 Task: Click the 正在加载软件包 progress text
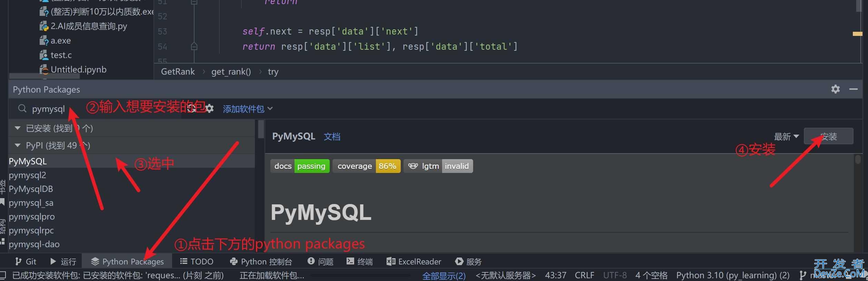tap(272, 275)
